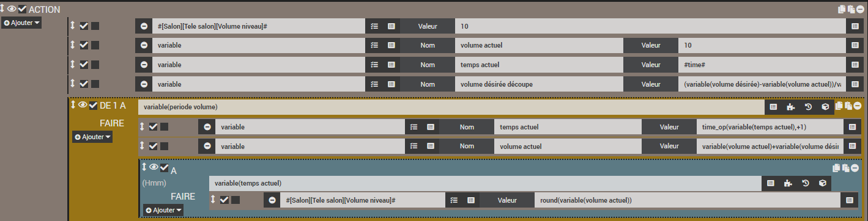This screenshot has height=221, width=868.
Task: Uncheck the enabled checkbox of ACTION block
Action: pyautogui.click(x=23, y=9)
